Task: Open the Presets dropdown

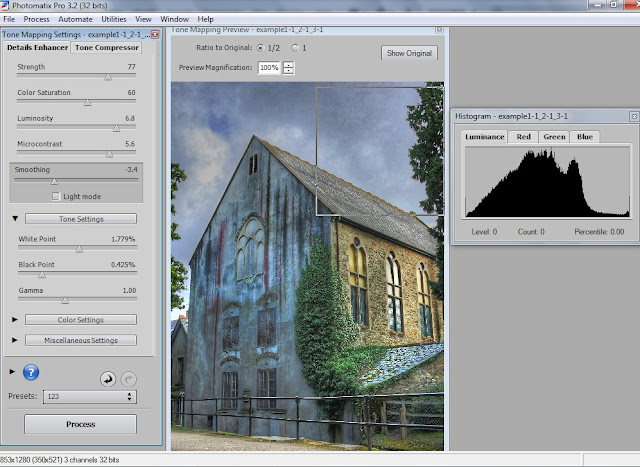Action: tap(88, 397)
